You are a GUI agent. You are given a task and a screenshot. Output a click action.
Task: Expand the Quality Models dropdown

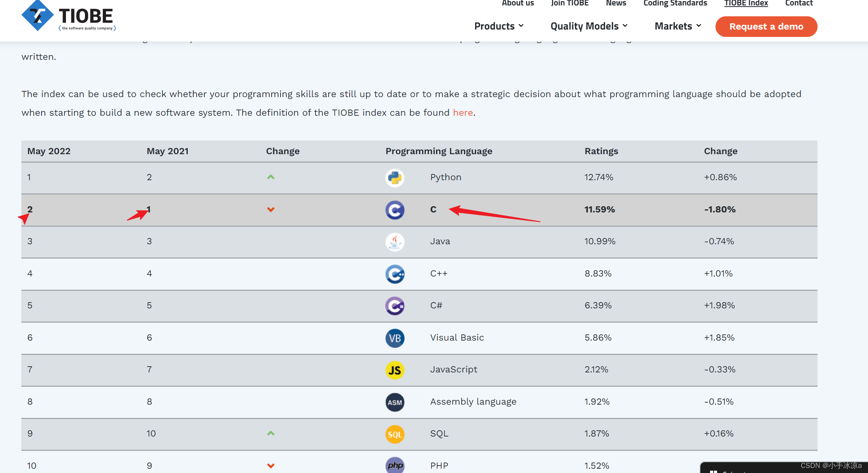point(589,26)
